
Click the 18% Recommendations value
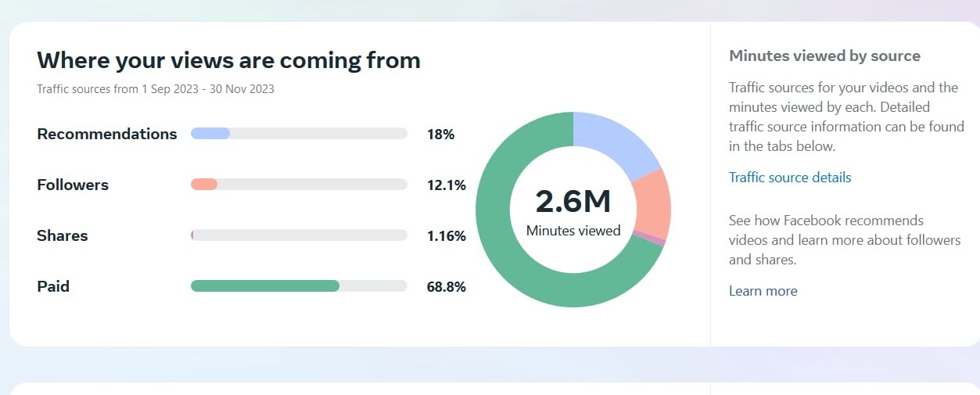pyautogui.click(x=440, y=134)
